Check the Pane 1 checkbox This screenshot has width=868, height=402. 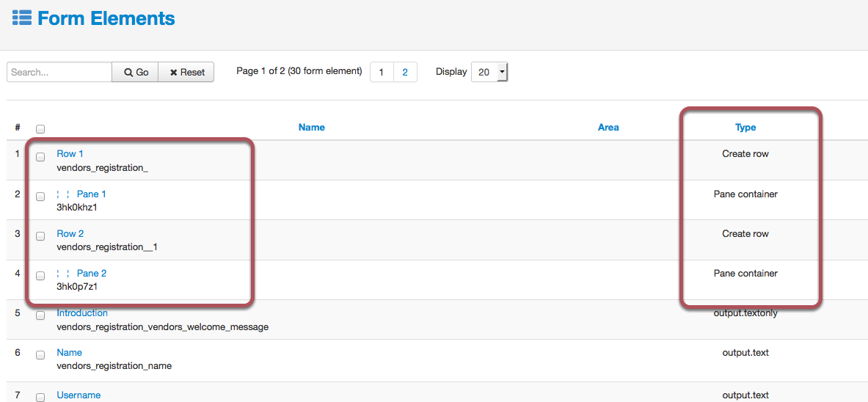point(40,197)
